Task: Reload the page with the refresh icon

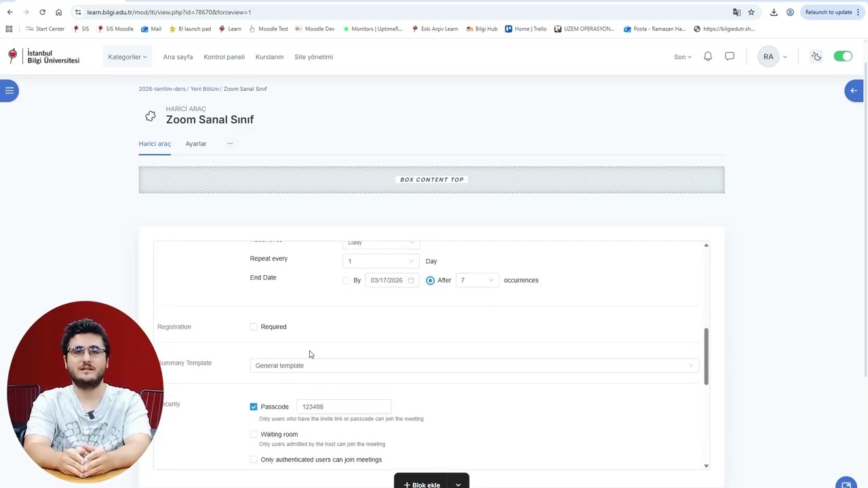Action: click(x=42, y=12)
